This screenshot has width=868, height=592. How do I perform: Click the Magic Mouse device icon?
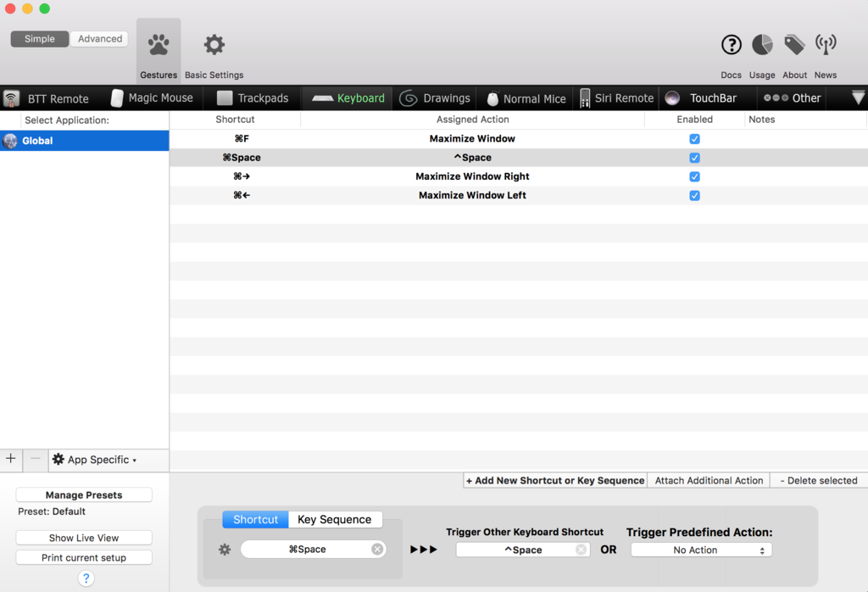[x=117, y=98]
